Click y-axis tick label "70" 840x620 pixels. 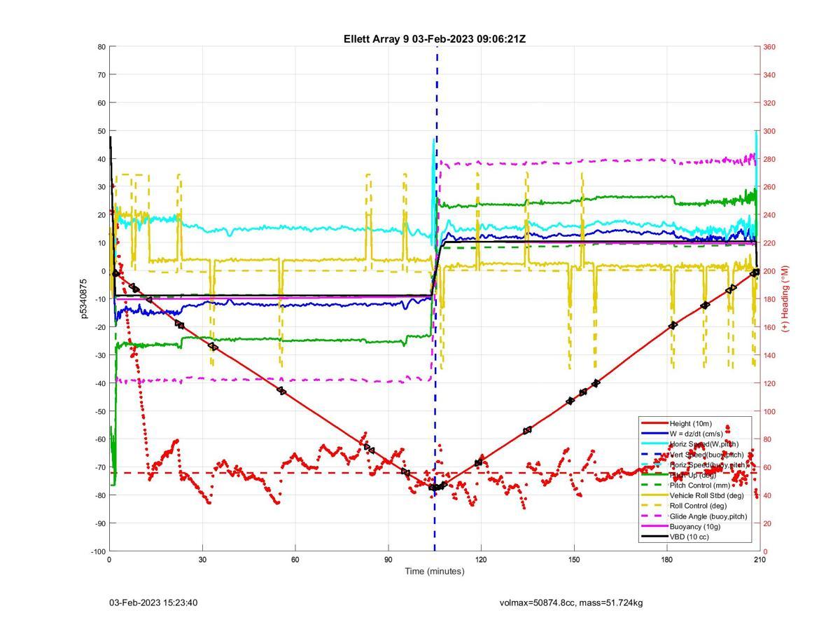pyautogui.click(x=101, y=75)
